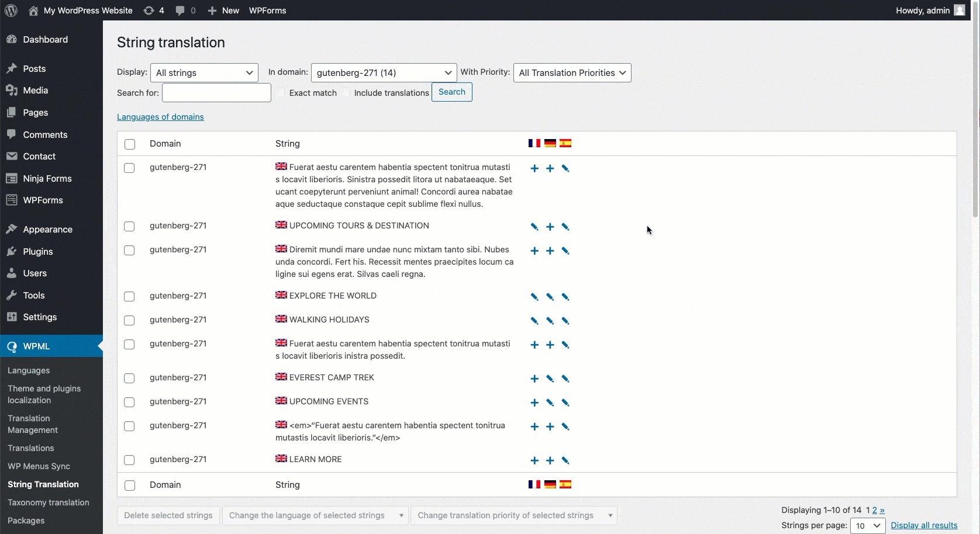Open the Languages of domains link
The width and height of the screenshot is (980, 534).
coord(160,117)
